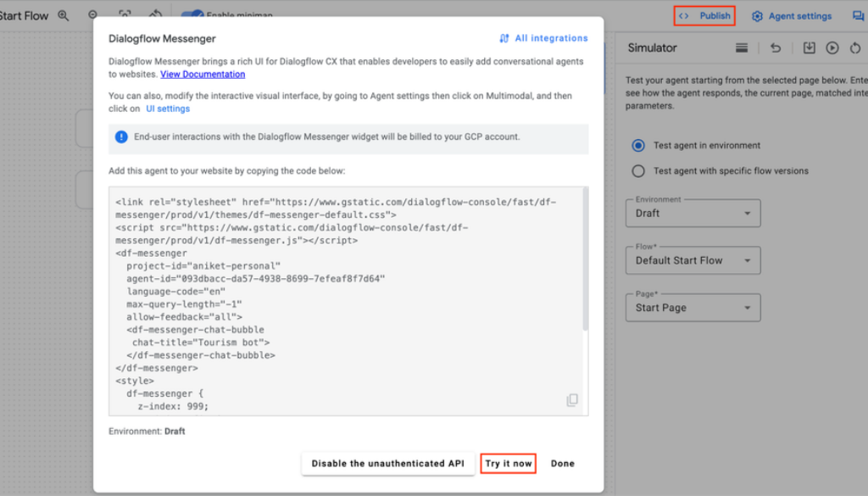The image size is (868, 496).
Task: Toggle the Enable minimap switch
Action: point(193,15)
